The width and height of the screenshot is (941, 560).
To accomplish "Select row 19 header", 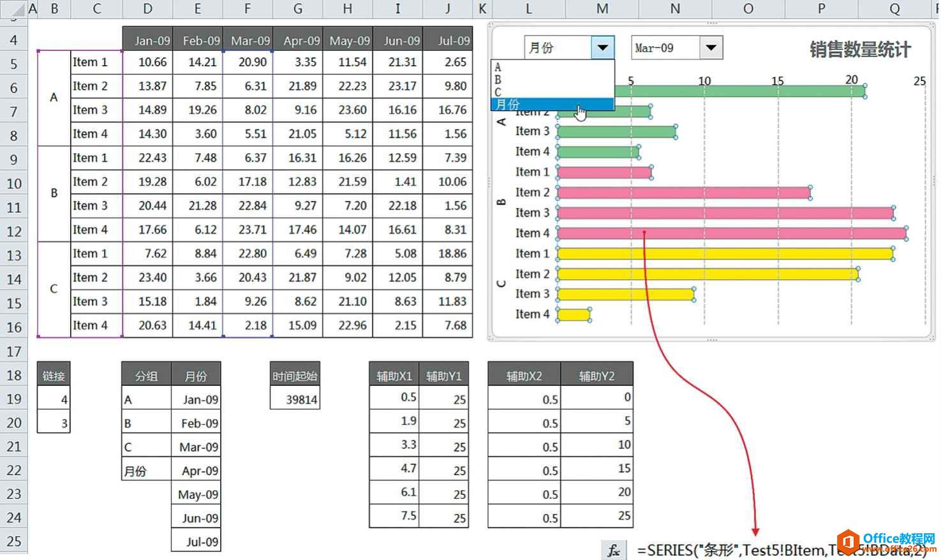I will [13, 399].
